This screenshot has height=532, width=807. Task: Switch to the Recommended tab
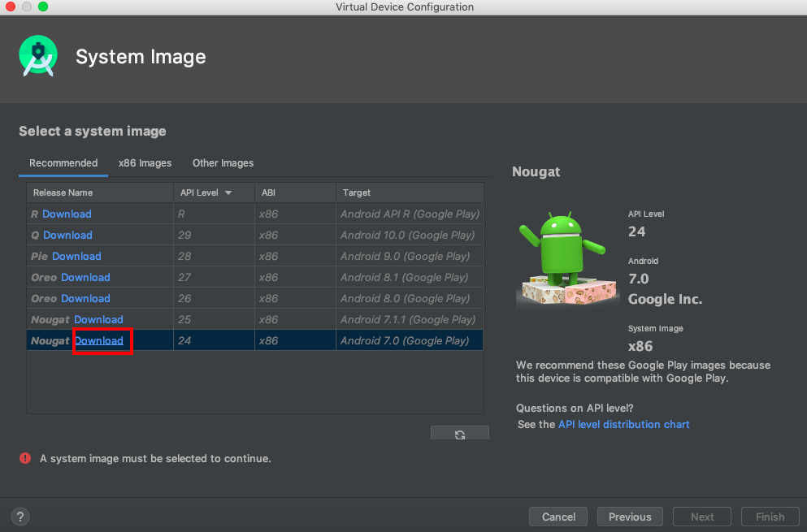point(63,163)
